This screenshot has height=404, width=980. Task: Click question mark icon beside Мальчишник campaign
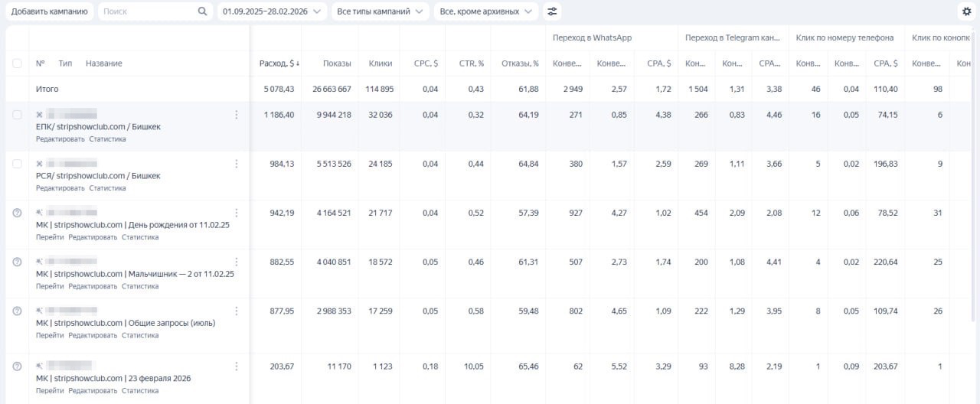17,262
